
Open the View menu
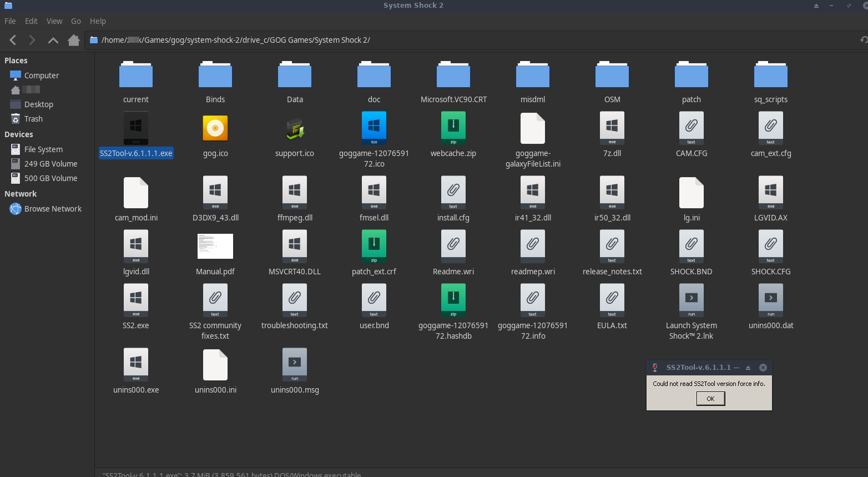(54, 21)
